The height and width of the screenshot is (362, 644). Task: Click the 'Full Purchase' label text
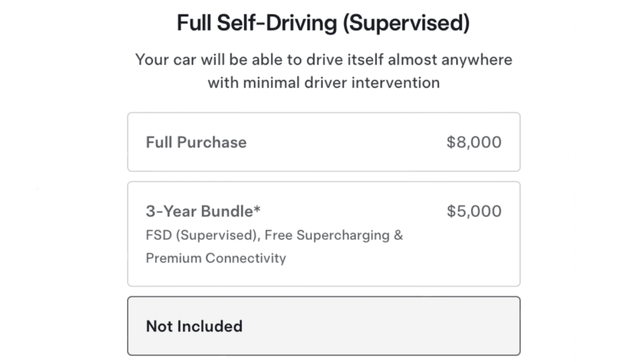196,142
